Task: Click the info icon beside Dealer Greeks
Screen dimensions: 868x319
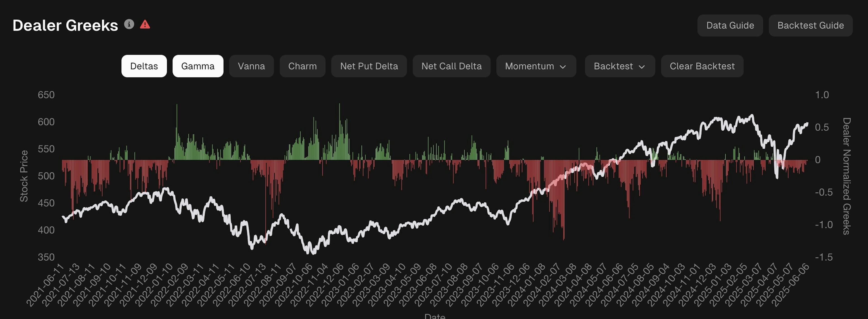Action: tap(129, 24)
